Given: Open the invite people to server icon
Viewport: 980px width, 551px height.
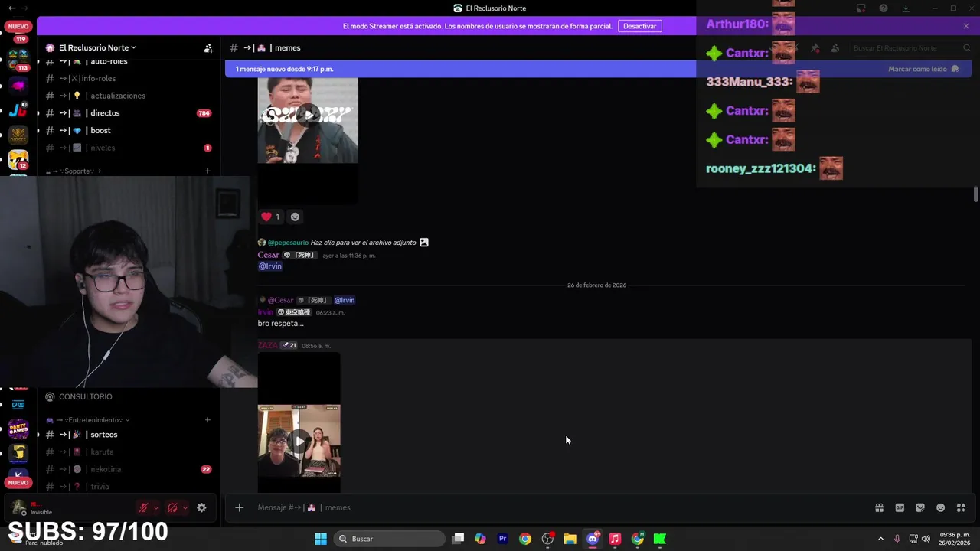Looking at the screenshot, I should pyautogui.click(x=208, y=47).
